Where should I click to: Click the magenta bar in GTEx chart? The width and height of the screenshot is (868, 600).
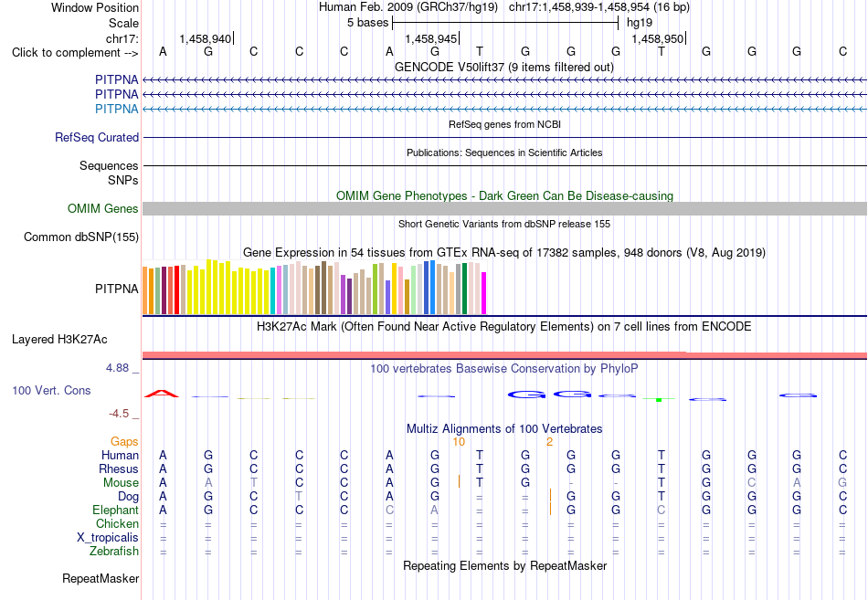(484, 293)
